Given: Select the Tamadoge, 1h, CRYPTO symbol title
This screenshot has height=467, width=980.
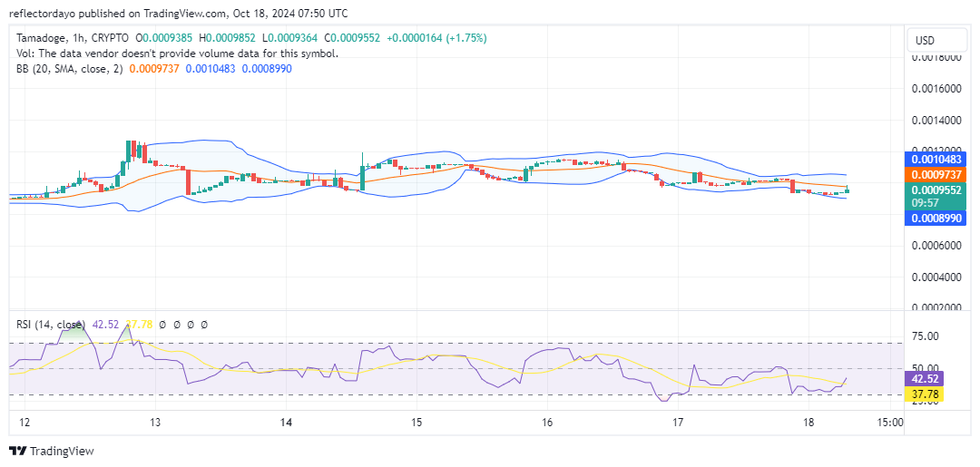Looking at the screenshot, I should pyautogui.click(x=71, y=38).
